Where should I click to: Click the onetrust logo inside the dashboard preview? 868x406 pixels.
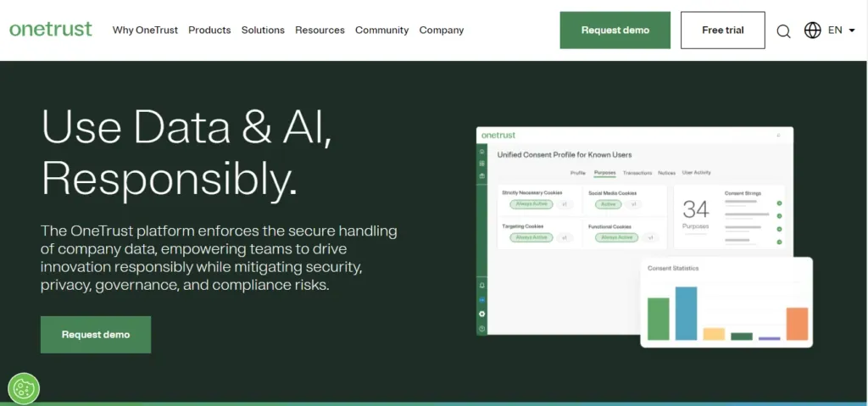(x=498, y=135)
